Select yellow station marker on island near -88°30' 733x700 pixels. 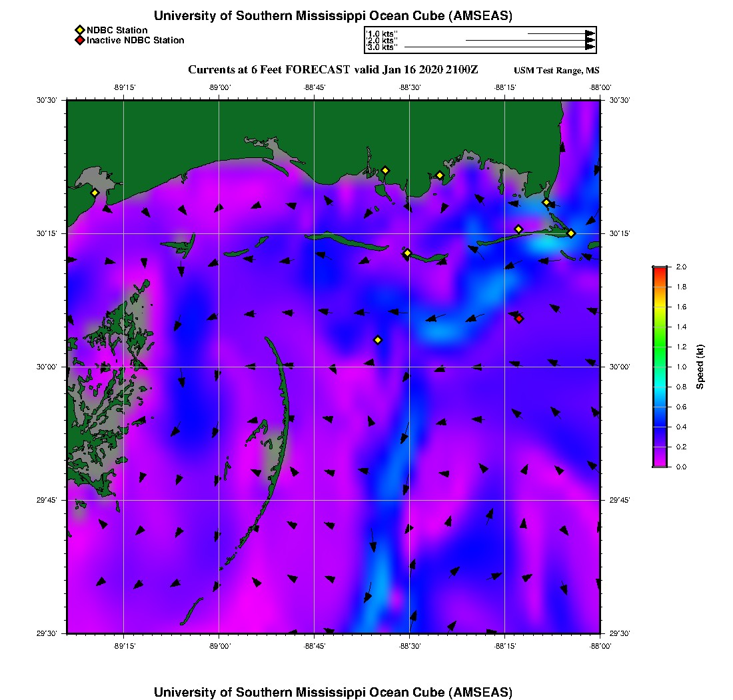point(407,253)
